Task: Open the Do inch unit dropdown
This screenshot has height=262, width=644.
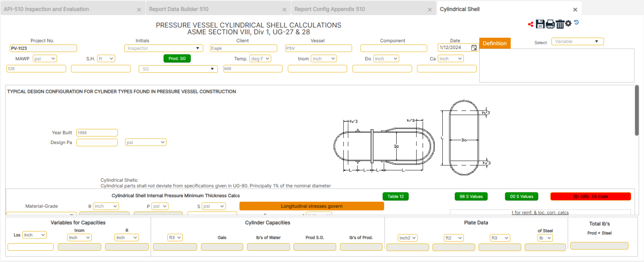Action: coord(386,58)
